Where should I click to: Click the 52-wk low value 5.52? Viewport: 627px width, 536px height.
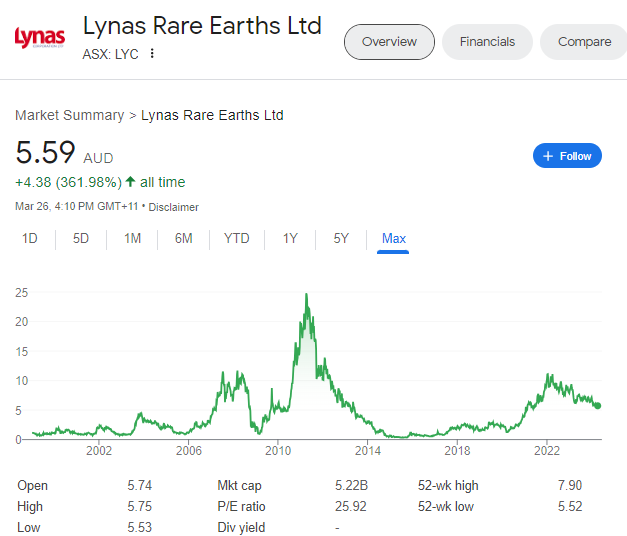click(570, 506)
